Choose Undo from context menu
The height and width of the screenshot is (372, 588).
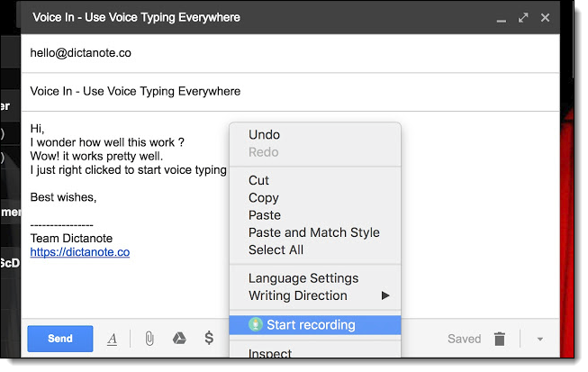tap(315, 134)
